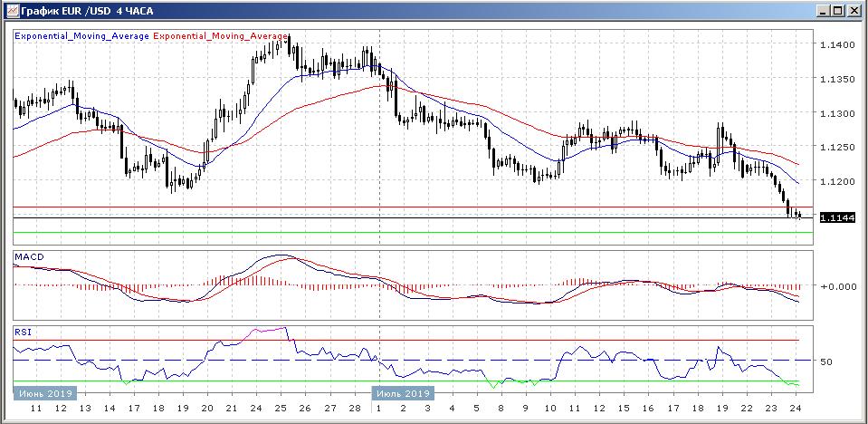The width and height of the screenshot is (868, 424).
Task: Click date 19 under the July section
Action: coord(722,409)
